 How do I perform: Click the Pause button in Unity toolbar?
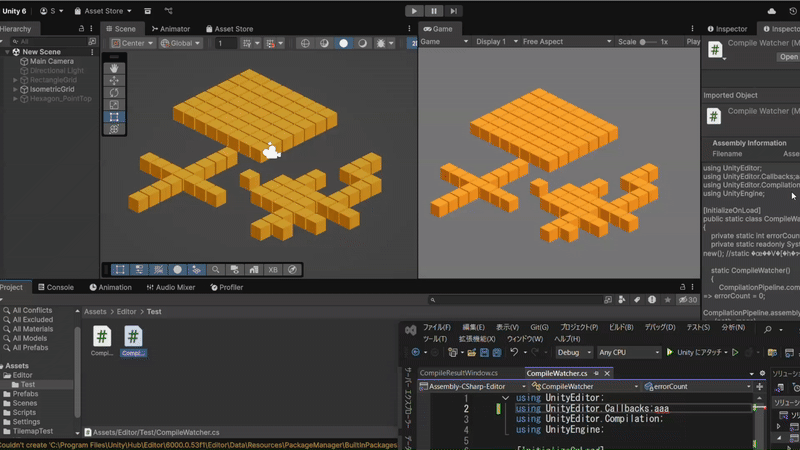coord(434,11)
